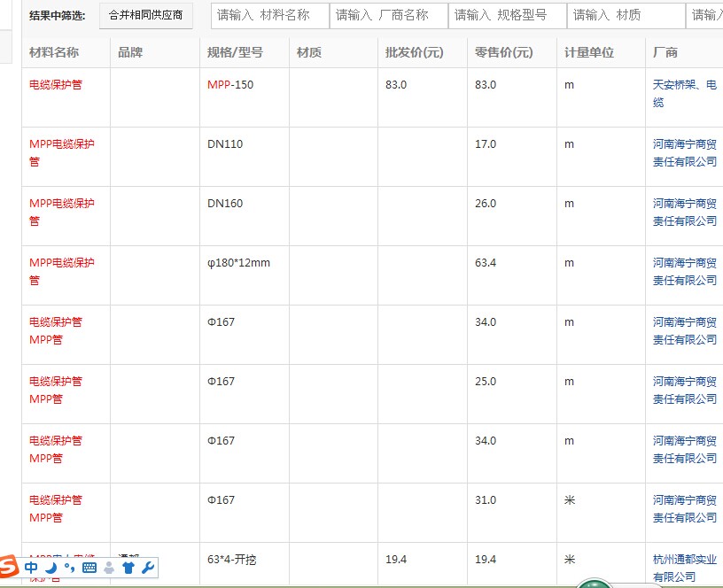Open MPP电缆保护管 link in DN160 row
This screenshot has width=723, height=588.
(x=62, y=212)
